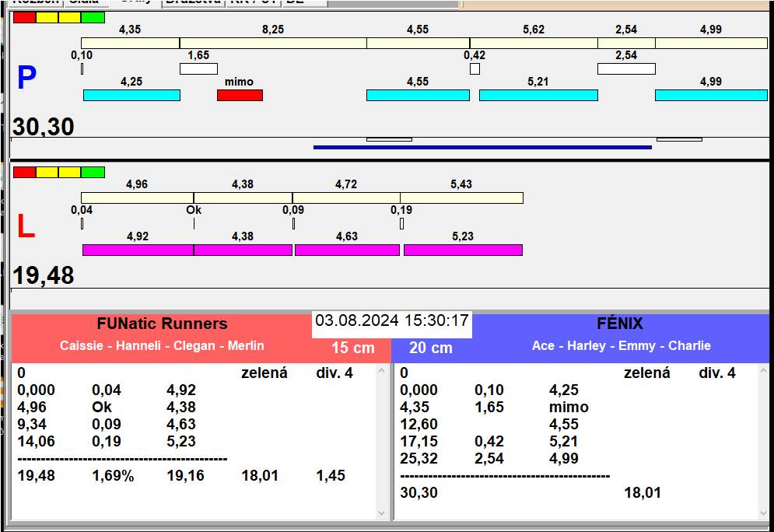
Task: Click the red L lane letter
Action: pyautogui.click(x=26, y=226)
